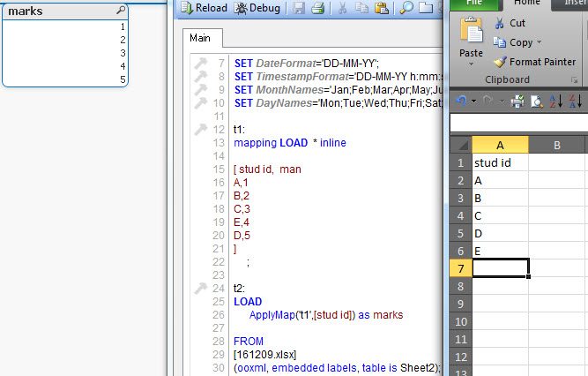Viewport: 588px width, 376px height.
Task: Click the folder icon in script editor toolbar
Action: [426, 8]
